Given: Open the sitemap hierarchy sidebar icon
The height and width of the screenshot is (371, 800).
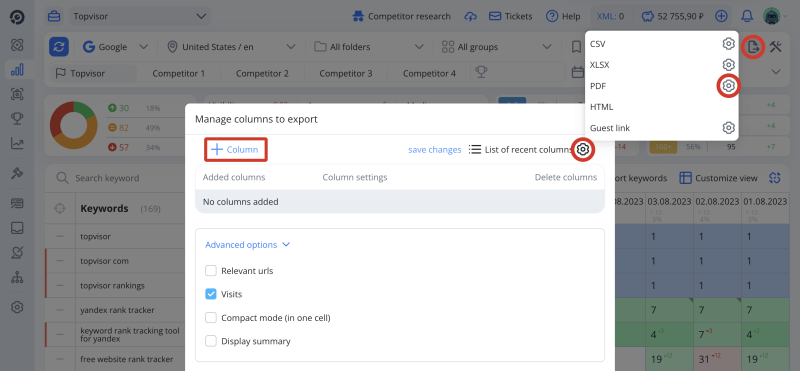Looking at the screenshot, I should 17,278.
